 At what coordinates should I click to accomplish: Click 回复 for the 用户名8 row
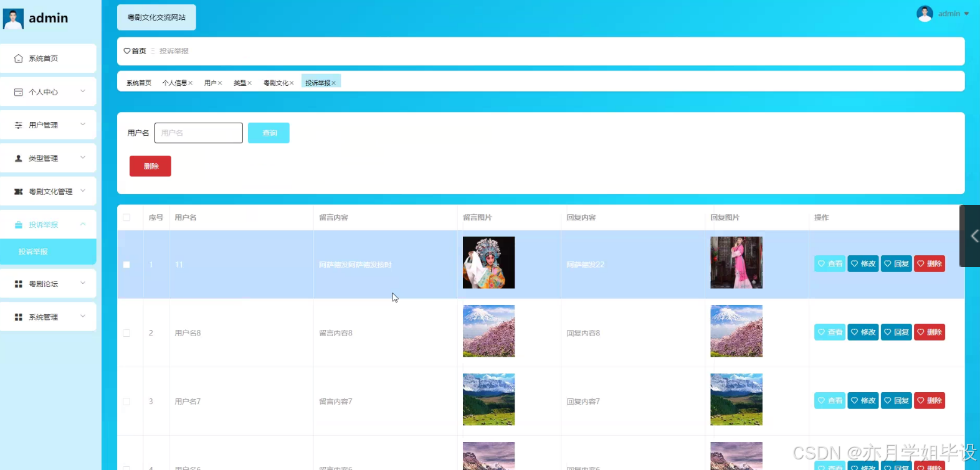[897, 332]
